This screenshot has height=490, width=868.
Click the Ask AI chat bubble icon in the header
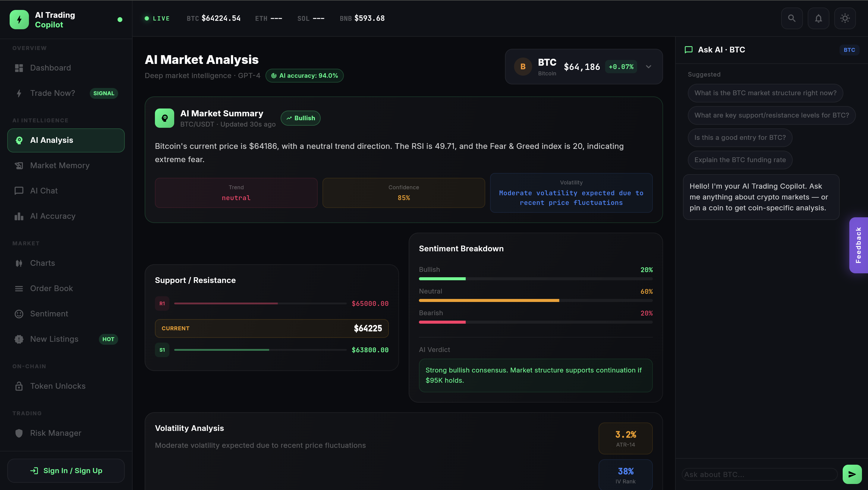688,50
